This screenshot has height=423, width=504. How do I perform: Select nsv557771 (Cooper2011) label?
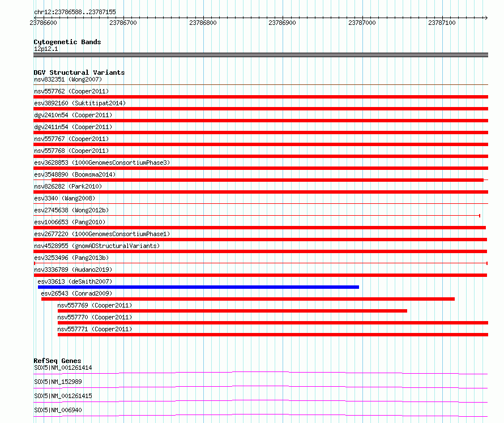(95, 329)
